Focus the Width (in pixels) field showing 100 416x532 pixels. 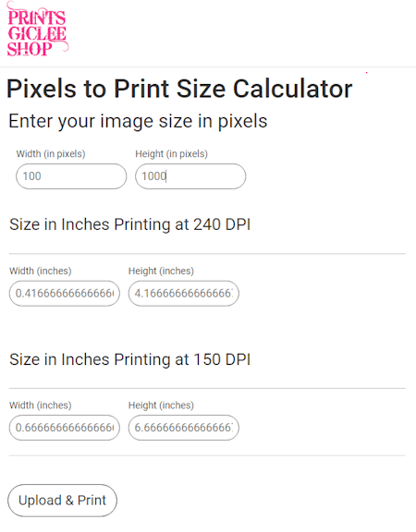click(x=71, y=176)
